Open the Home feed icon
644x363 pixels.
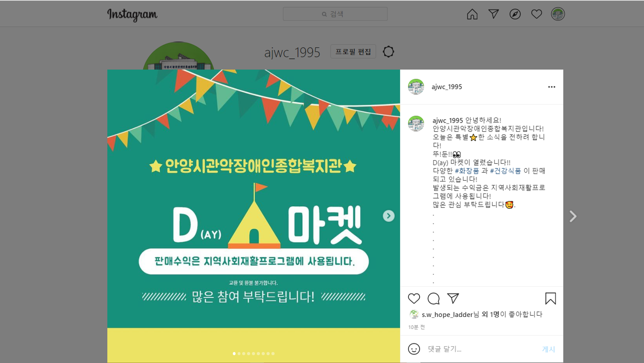coord(472,14)
